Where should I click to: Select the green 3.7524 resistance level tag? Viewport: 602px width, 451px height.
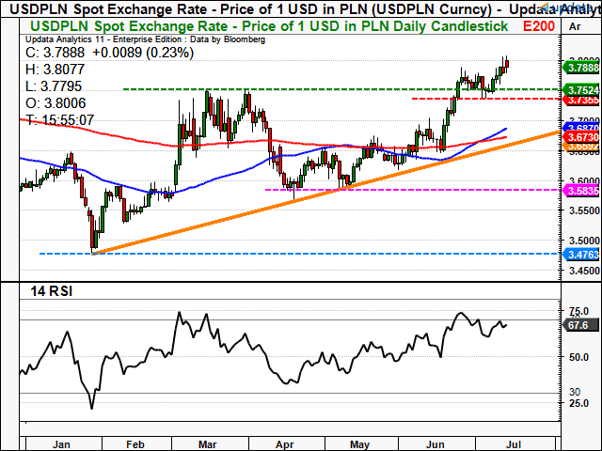(x=582, y=90)
